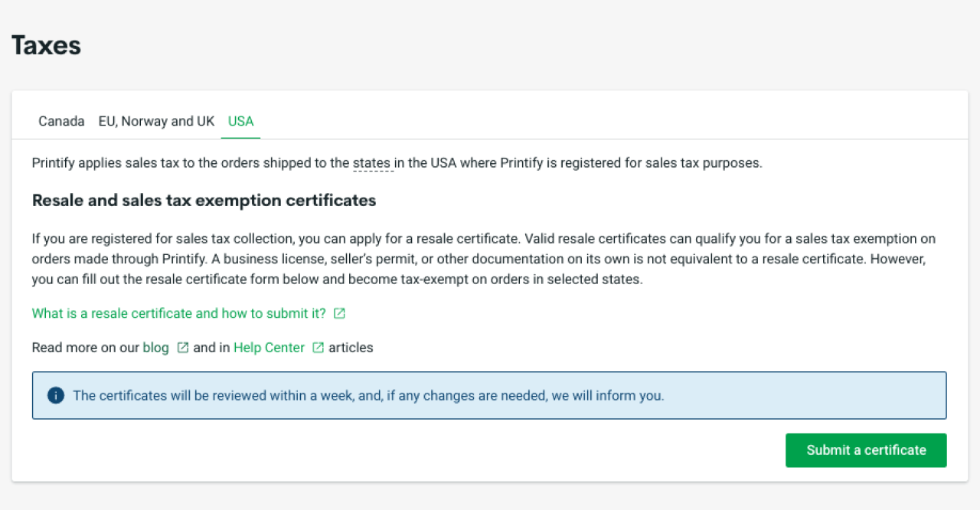Open the blog link
980x510 pixels.
[x=155, y=348]
